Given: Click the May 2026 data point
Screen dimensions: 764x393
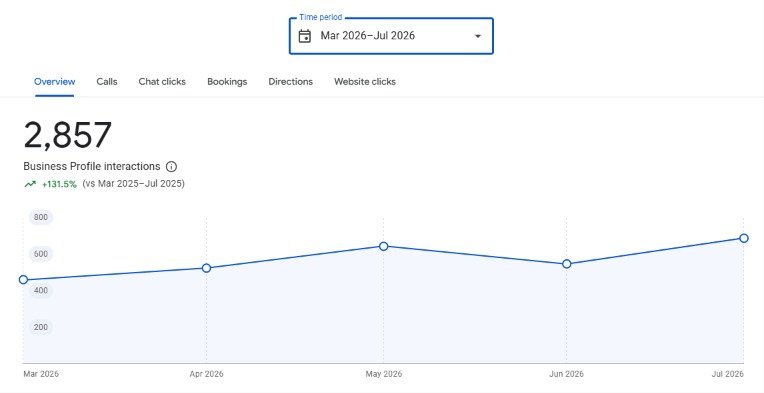Looking at the screenshot, I should click(x=383, y=246).
